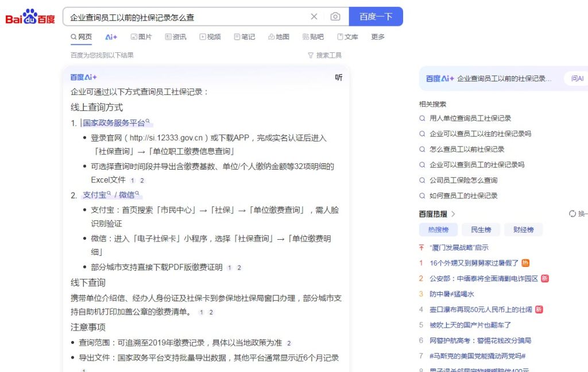This screenshot has height=372, width=588.
Task: Click the 线上查询方式 heading text
Action: pyautogui.click(x=96, y=108)
